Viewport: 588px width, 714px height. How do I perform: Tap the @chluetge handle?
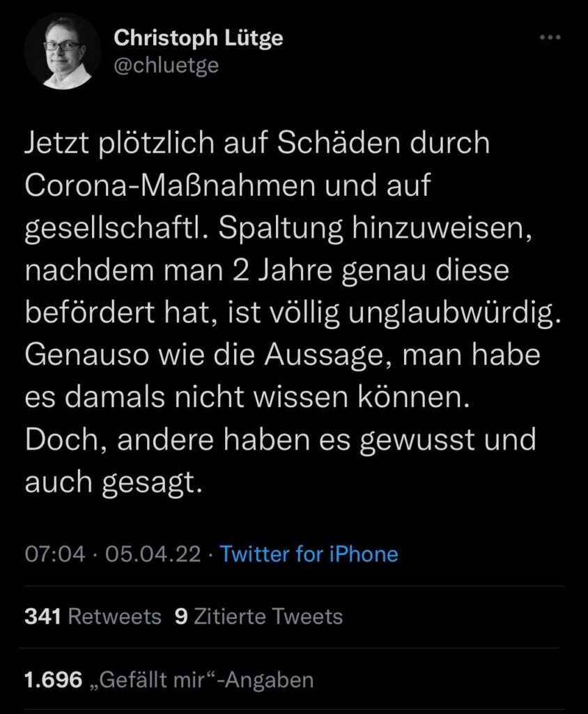tap(167, 66)
